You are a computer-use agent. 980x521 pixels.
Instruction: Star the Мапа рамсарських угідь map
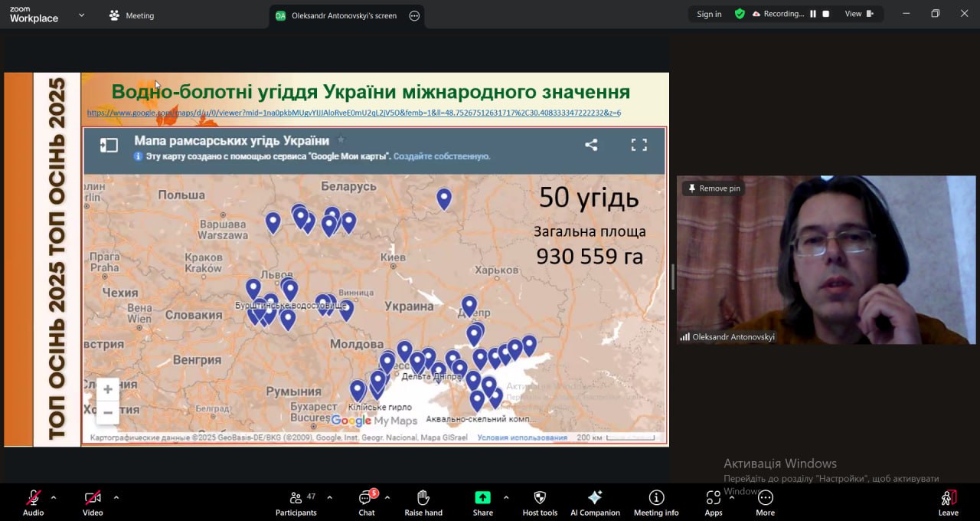[x=341, y=140]
